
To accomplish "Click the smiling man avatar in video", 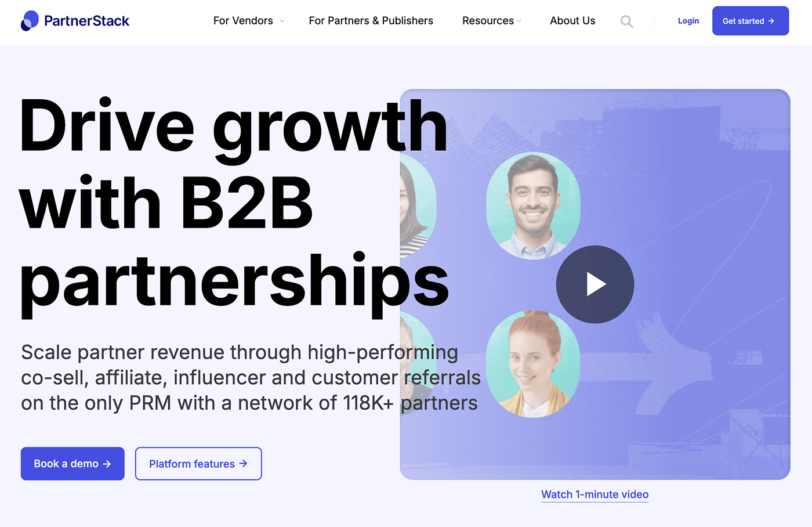I will click(x=533, y=205).
